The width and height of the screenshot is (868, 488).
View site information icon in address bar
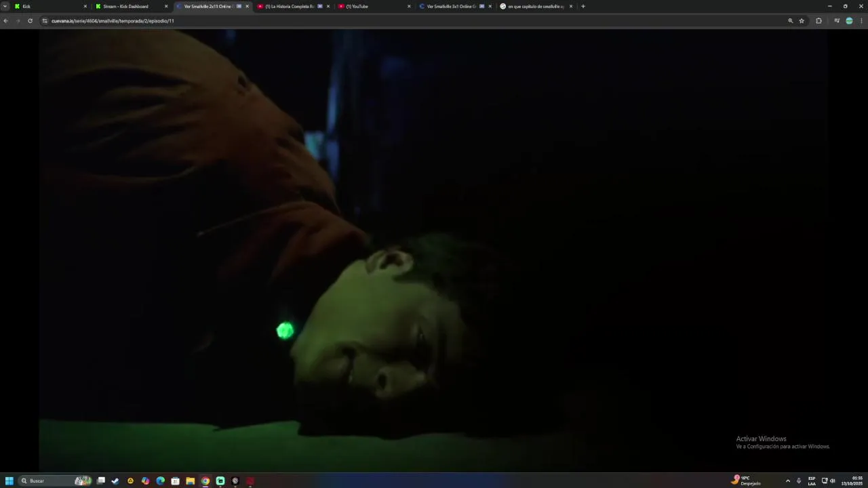tap(45, 21)
